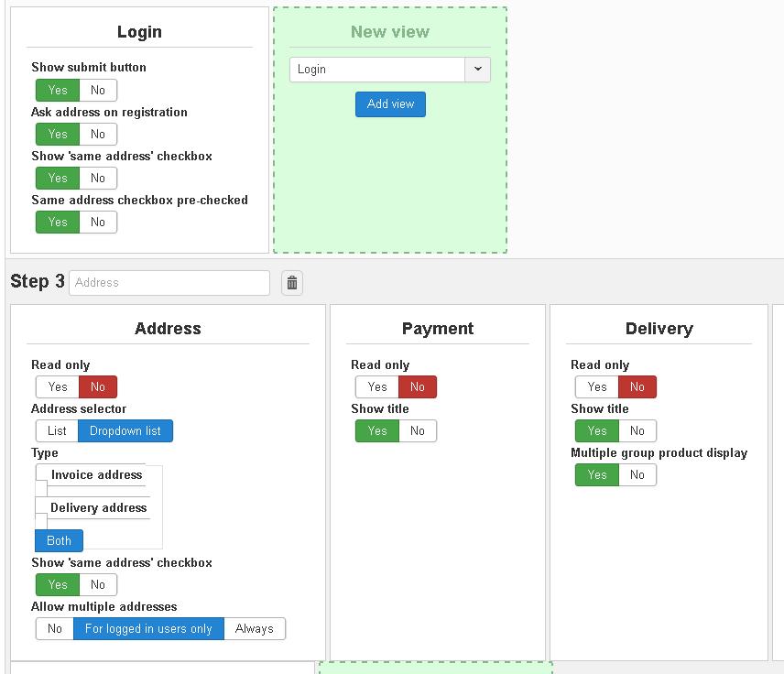Set Delivery Show title to No
Image resolution: width=784 pixels, height=674 pixels.
point(637,431)
